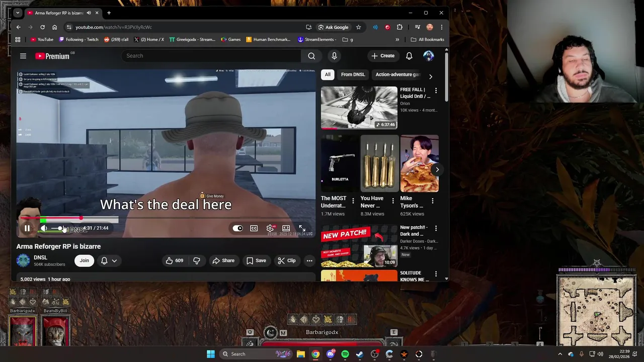The image size is (644, 362).
Task: Open more actions ellipsis under the video
Action: (309, 260)
